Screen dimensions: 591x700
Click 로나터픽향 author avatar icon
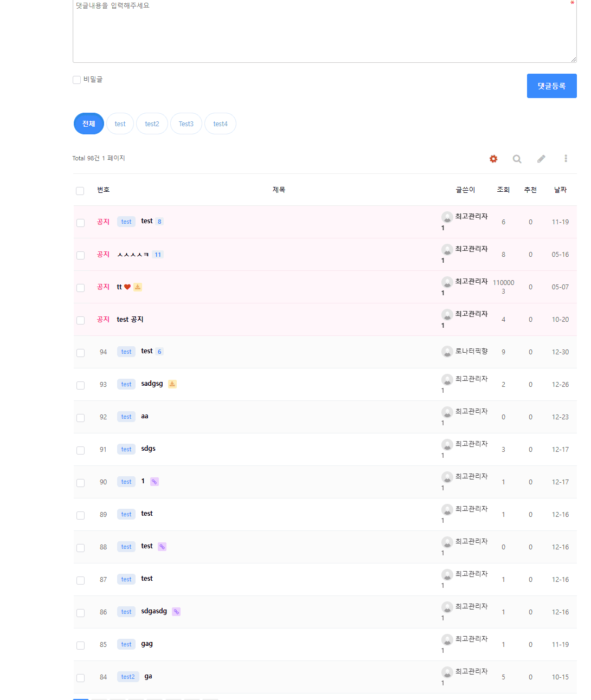(x=447, y=352)
